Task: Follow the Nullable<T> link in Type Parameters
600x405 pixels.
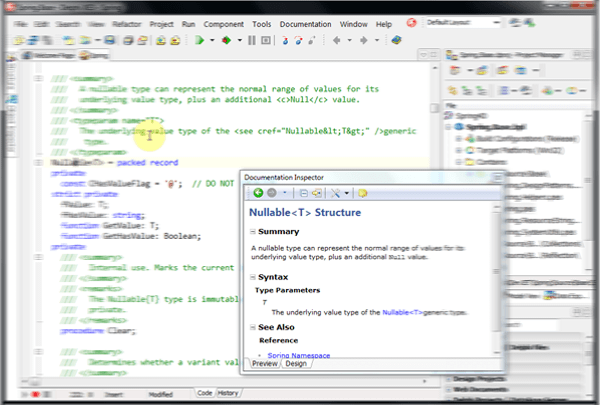Action: tap(403, 312)
